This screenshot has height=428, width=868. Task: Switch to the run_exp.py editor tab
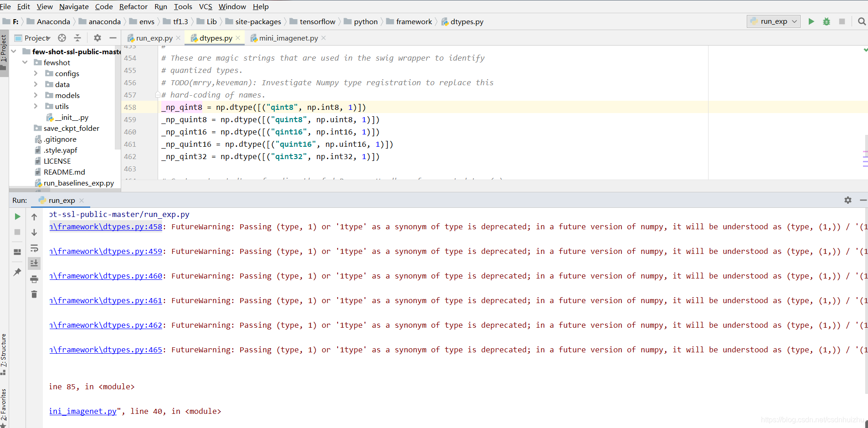point(154,38)
